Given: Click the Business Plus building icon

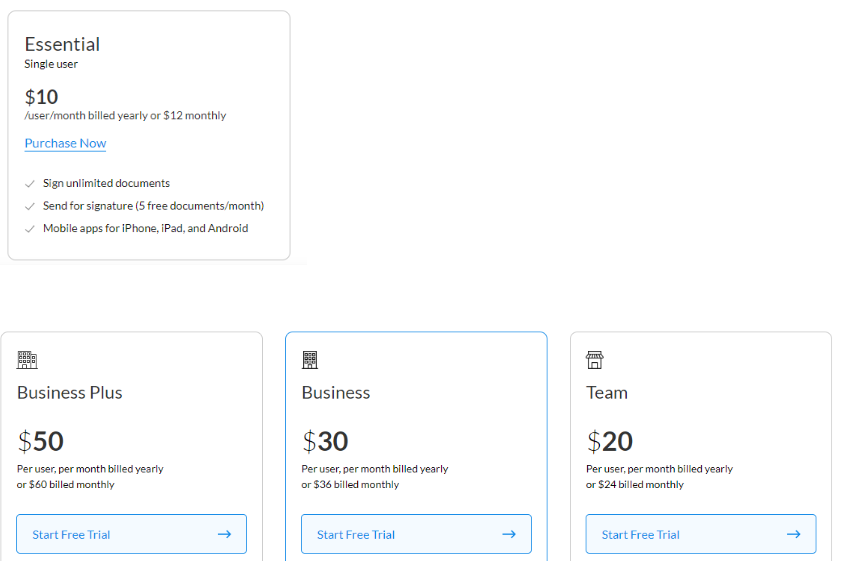Looking at the screenshot, I should [x=27, y=360].
